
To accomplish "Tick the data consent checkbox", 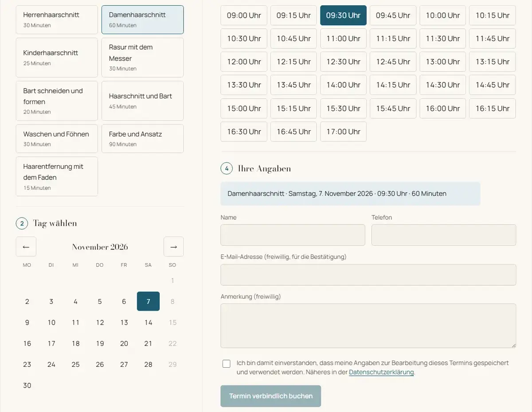I will 227,364.
